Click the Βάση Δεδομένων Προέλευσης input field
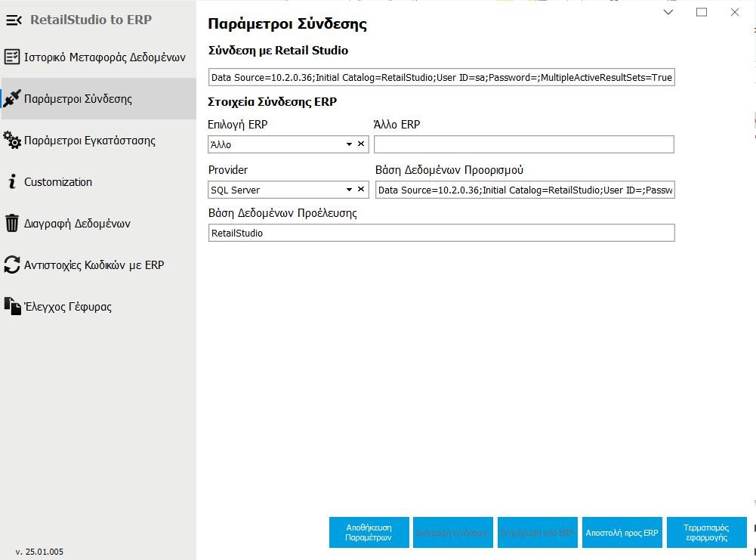The image size is (756, 560). pos(441,234)
